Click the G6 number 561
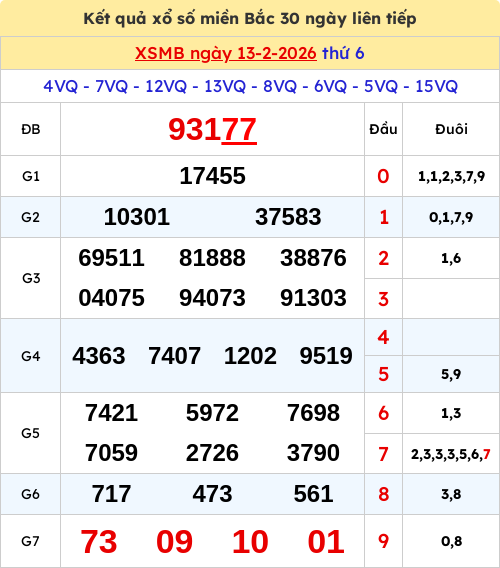 (x=313, y=494)
